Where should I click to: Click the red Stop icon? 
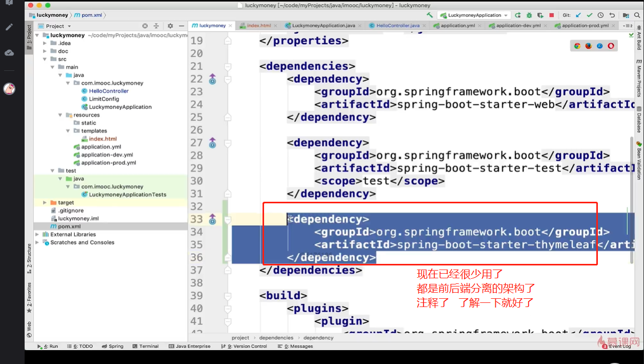point(552,15)
